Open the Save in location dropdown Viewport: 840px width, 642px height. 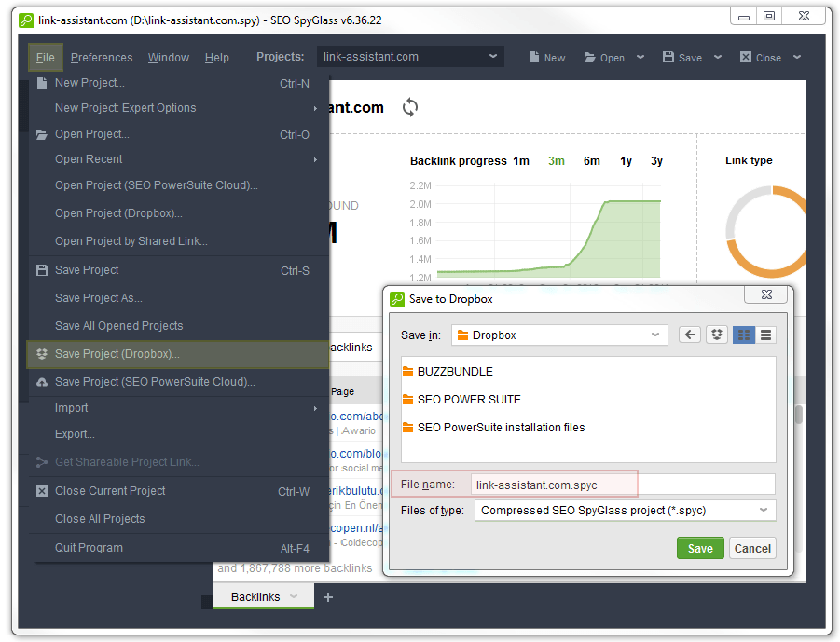[x=559, y=335]
